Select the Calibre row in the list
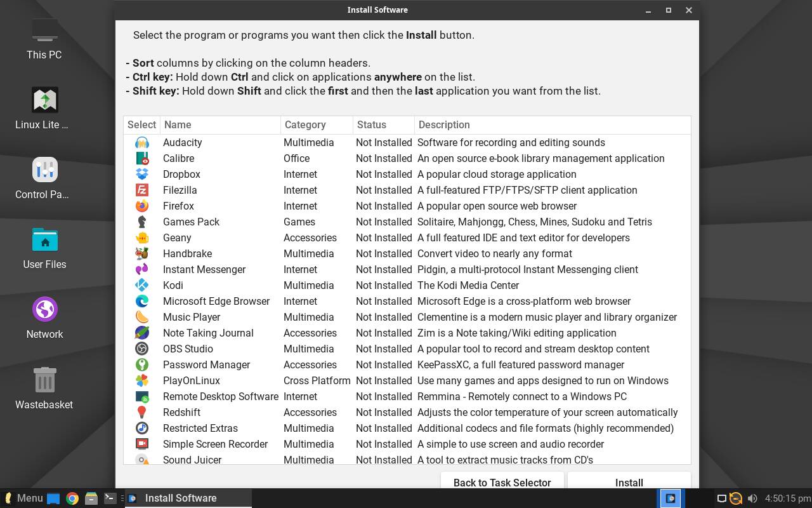 [178, 158]
